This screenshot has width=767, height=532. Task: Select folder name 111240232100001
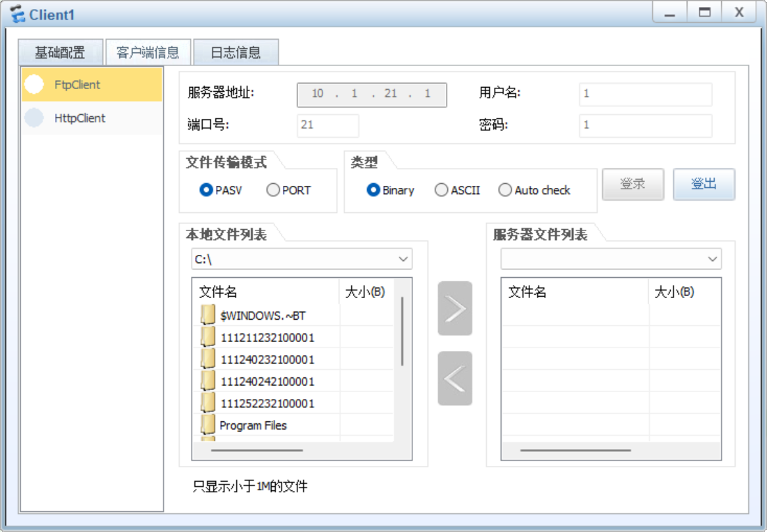tap(268, 360)
